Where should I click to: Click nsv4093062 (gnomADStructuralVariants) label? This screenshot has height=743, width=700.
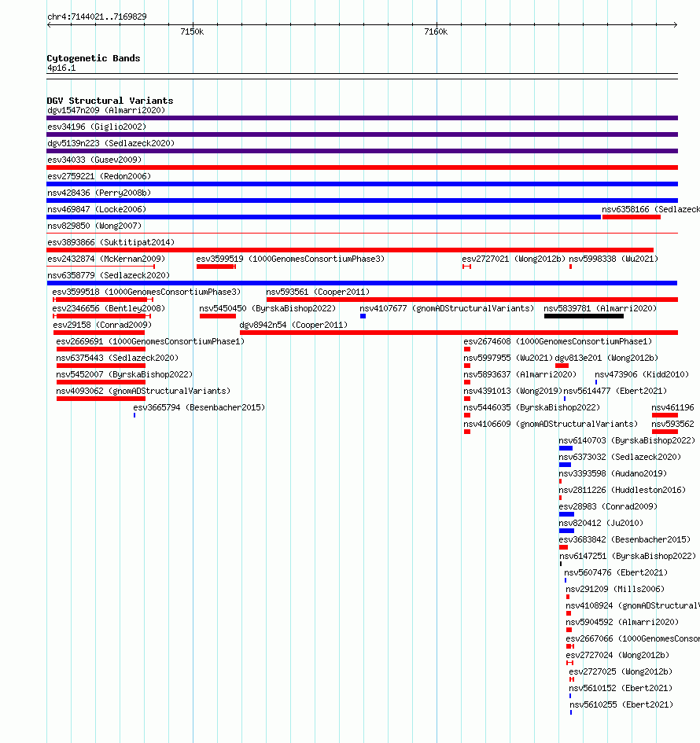point(143,392)
